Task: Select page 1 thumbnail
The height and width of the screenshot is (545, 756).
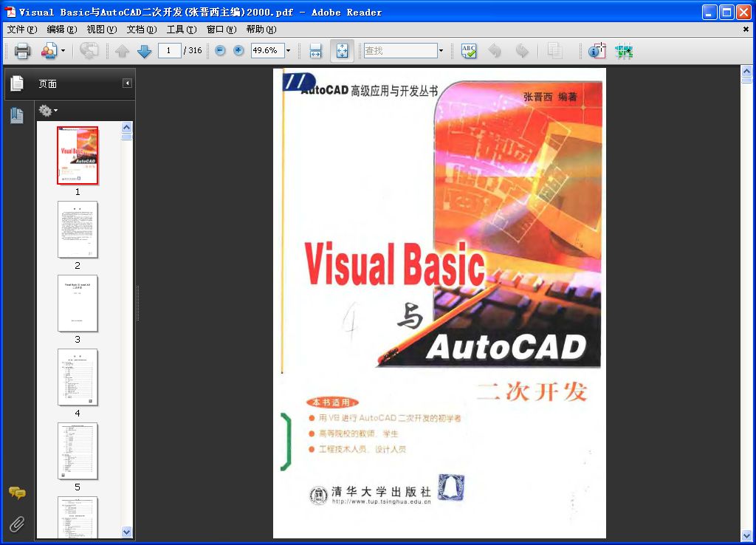Action: [x=78, y=155]
